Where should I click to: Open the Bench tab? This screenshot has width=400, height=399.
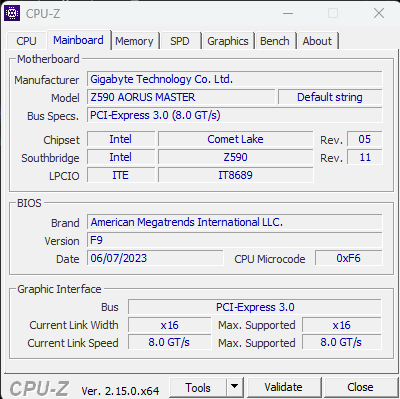(275, 41)
